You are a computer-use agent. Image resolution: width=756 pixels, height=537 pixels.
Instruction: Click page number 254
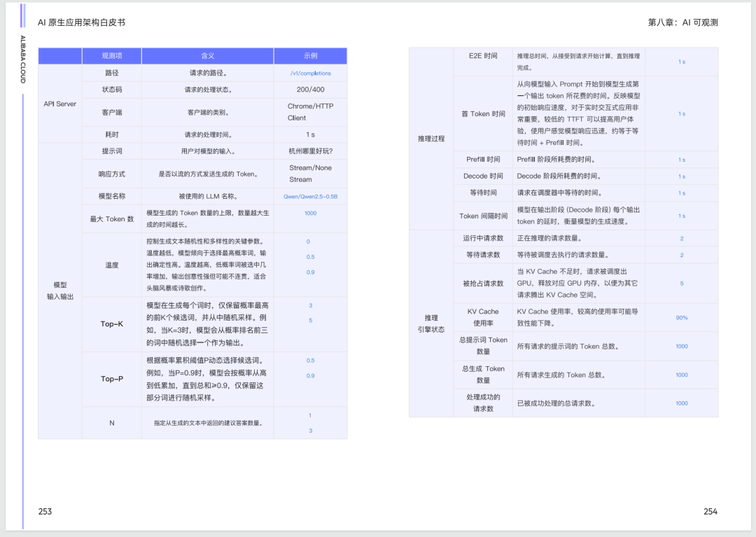(710, 512)
